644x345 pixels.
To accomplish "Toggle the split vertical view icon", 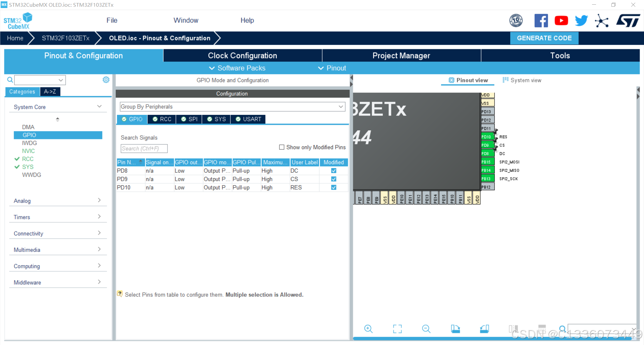I will coord(513,329).
